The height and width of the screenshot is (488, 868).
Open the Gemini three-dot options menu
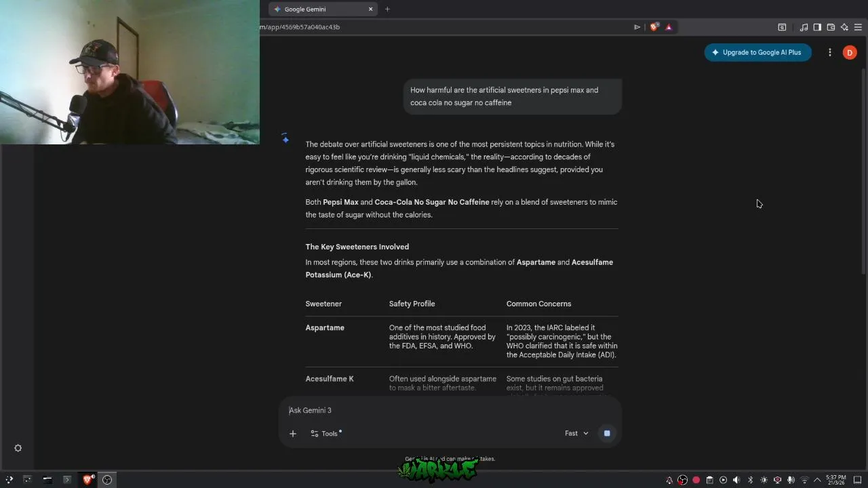(829, 52)
